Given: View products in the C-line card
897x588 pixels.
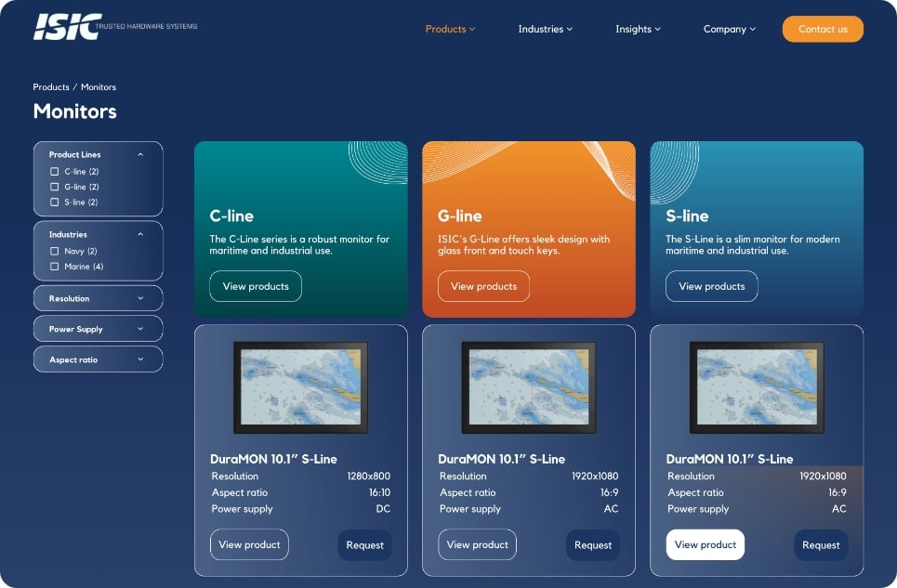Looking at the screenshot, I should click(256, 286).
